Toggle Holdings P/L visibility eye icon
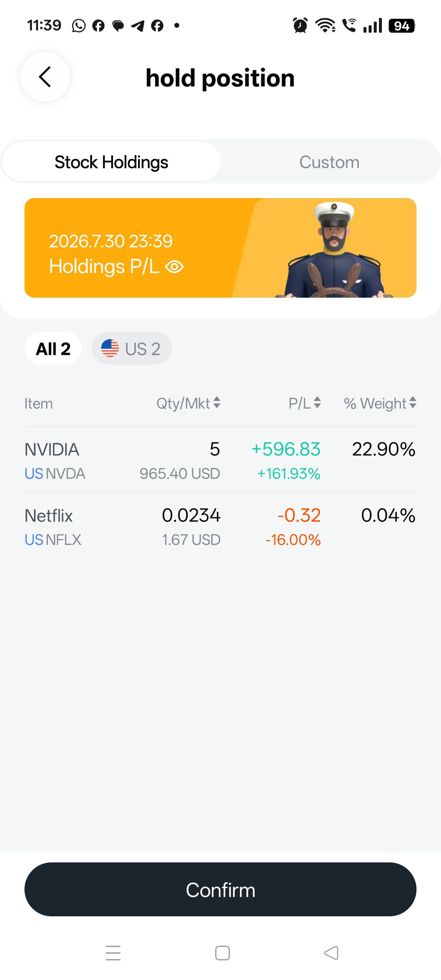 (x=174, y=267)
